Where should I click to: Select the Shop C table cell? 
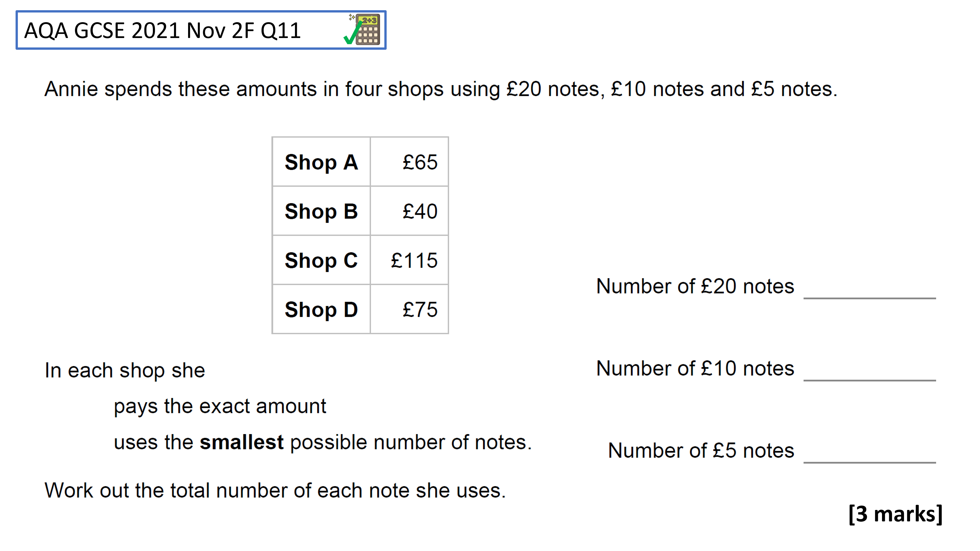click(x=322, y=260)
